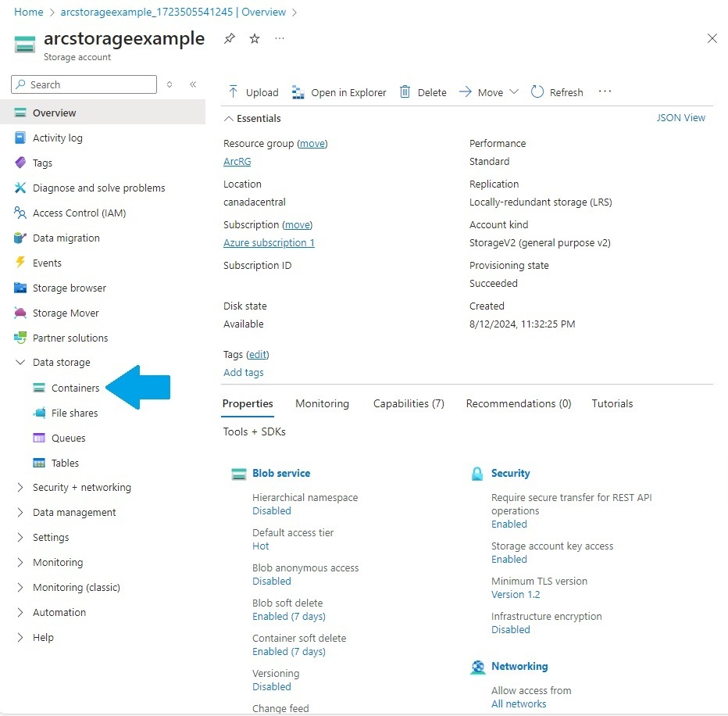Click All networks access link
The width and height of the screenshot is (728, 716).
coord(519,704)
